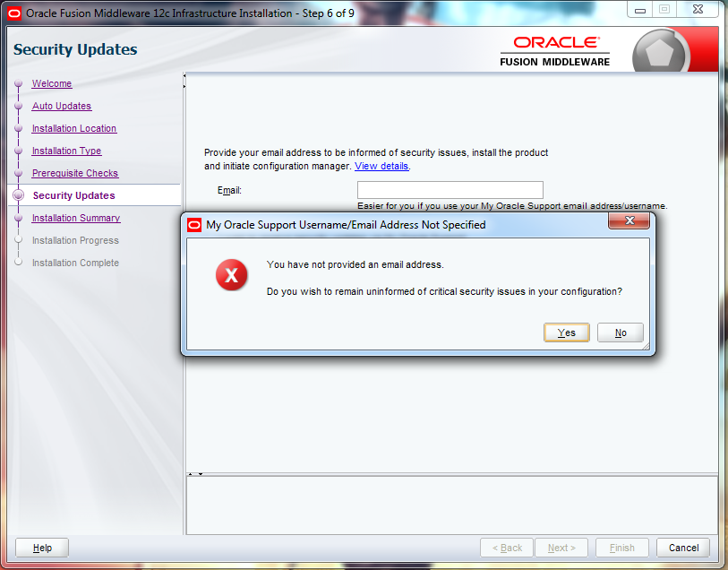This screenshot has width=728, height=570.
Task: Open the Installation Location step
Action: click(x=74, y=128)
